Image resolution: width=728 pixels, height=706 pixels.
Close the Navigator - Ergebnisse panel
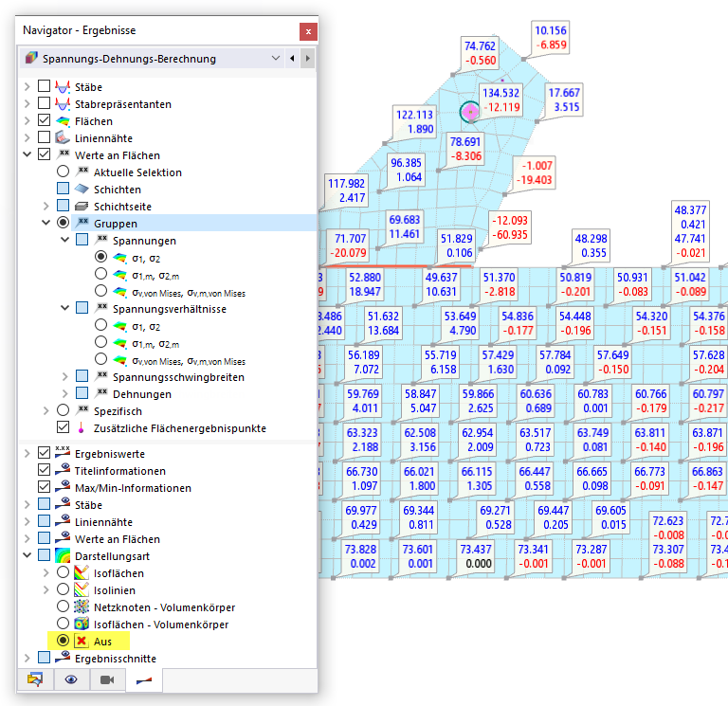[x=308, y=31]
